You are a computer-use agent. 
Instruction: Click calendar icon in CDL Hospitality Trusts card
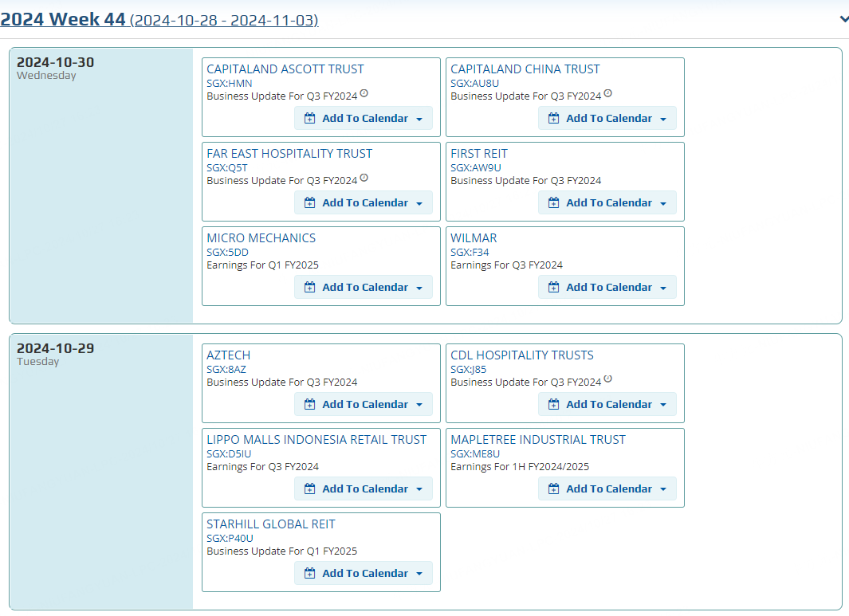[553, 404]
